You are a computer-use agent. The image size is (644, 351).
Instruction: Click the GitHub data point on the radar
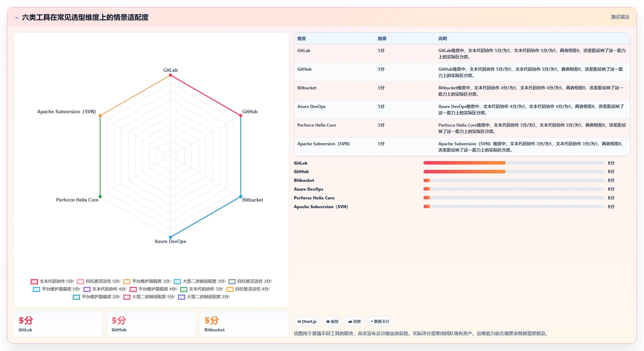pyautogui.click(x=241, y=115)
